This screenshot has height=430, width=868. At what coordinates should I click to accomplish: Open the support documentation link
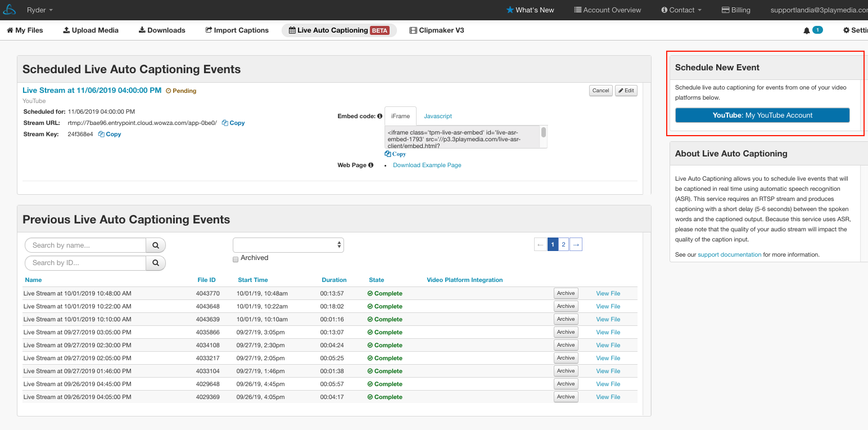click(729, 255)
